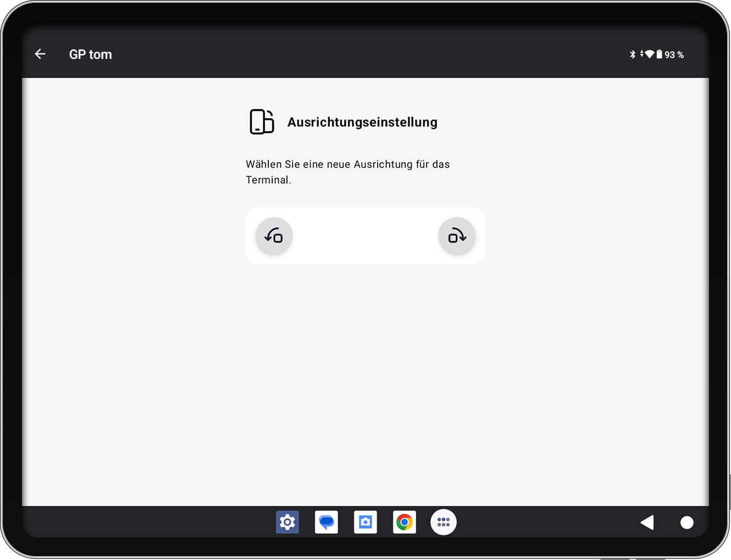Open the Settings gear app in taskbar
The image size is (731, 560).
[x=288, y=522]
